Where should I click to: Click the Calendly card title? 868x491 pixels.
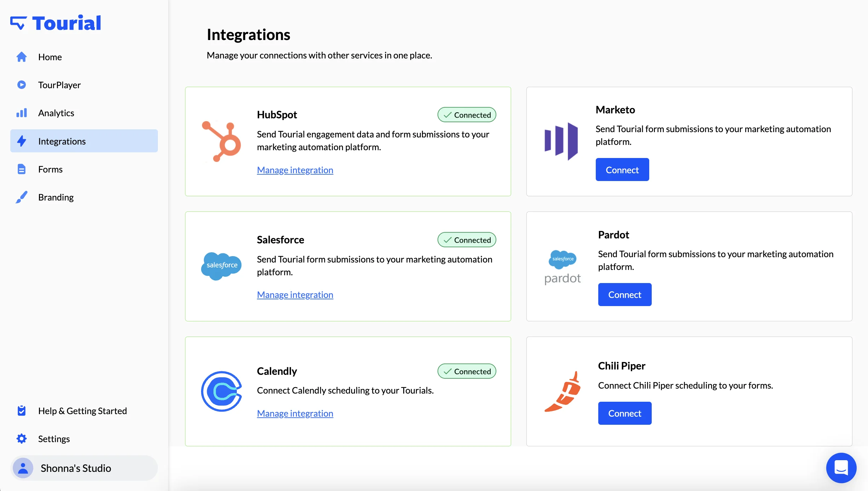pyautogui.click(x=277, y=371)
